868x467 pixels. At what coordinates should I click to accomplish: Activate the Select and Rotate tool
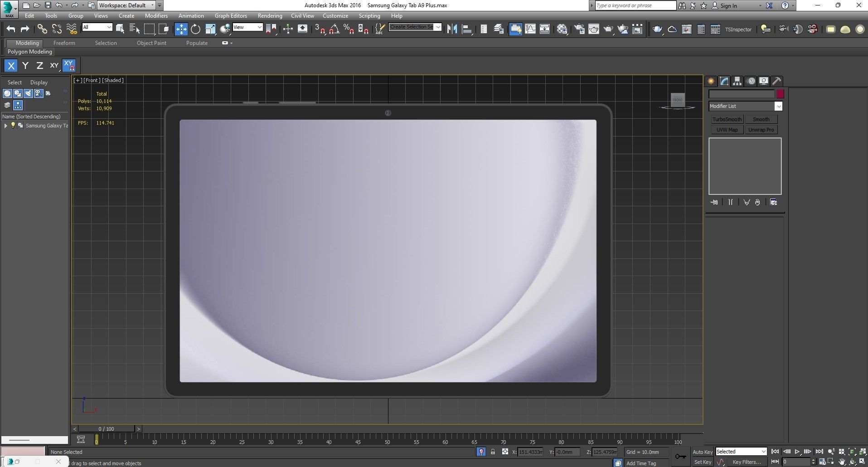pyautogui.click(x=195, y=29)
